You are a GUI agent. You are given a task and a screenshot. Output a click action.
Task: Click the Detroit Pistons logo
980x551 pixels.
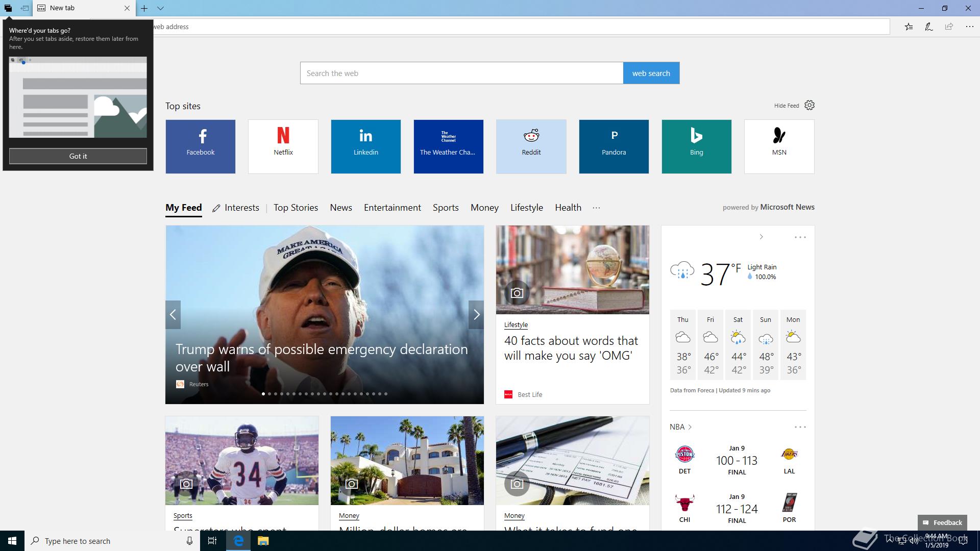click(x=684, y=454)
